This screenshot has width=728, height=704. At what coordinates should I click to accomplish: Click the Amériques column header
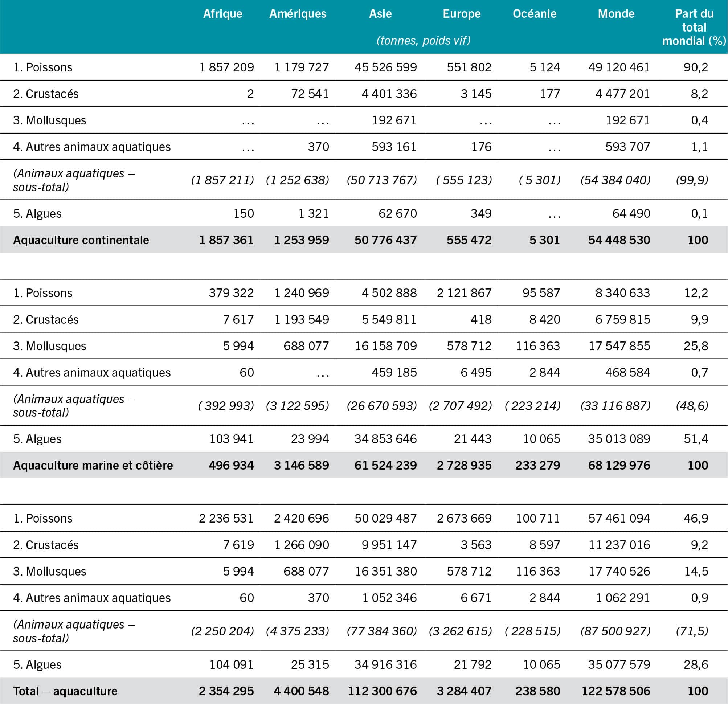(298, 14)
